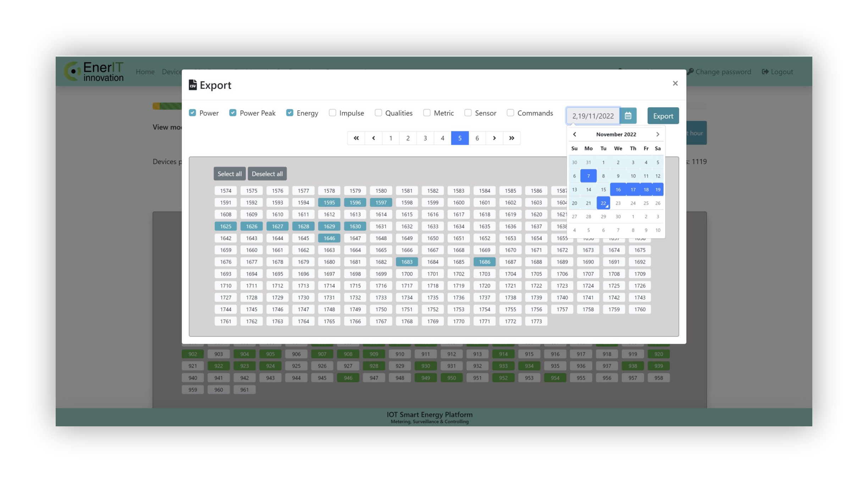Open the calendar picker icon
The height and width of the screenshot is (482, 868).
[628, 116]
